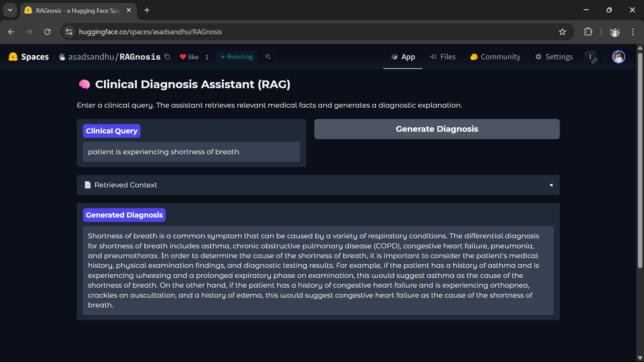
Task: Click the Clinical Query text field
Action: (x=191, y=152)
